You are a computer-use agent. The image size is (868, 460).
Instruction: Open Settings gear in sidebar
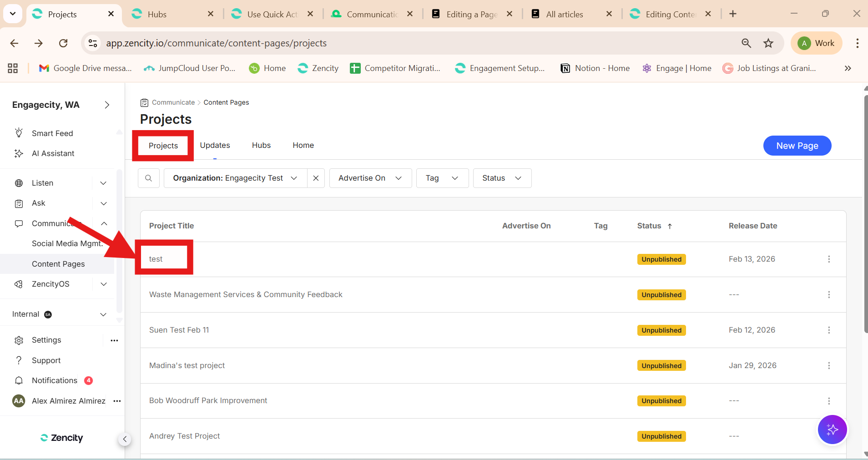coord(19,340)
